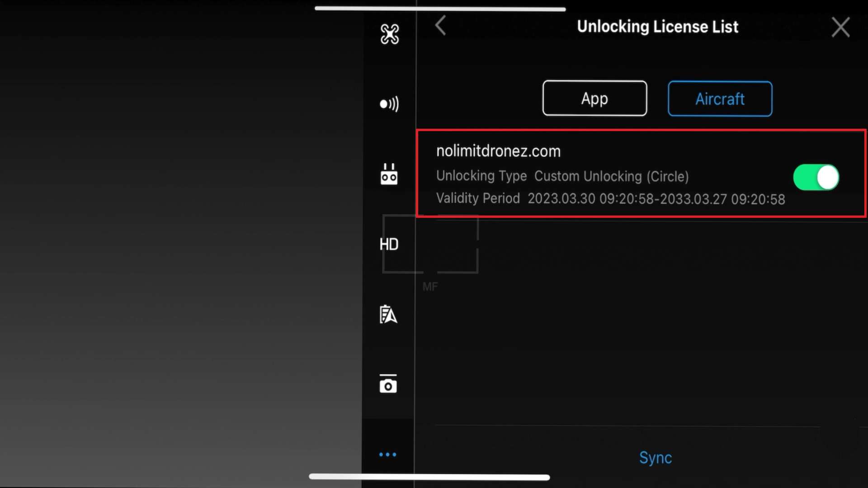Open the gimbal camera settings icon

388,384
